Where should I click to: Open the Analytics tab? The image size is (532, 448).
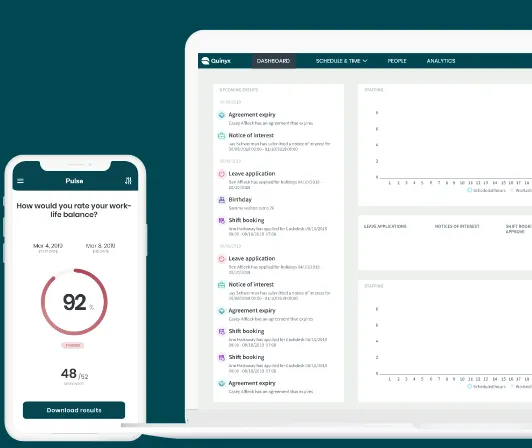(441, 61)
